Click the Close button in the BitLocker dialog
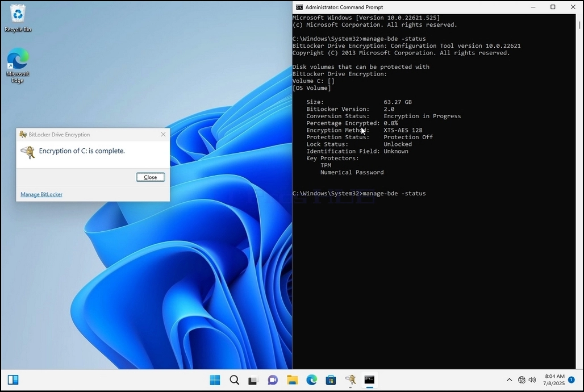 151,177
